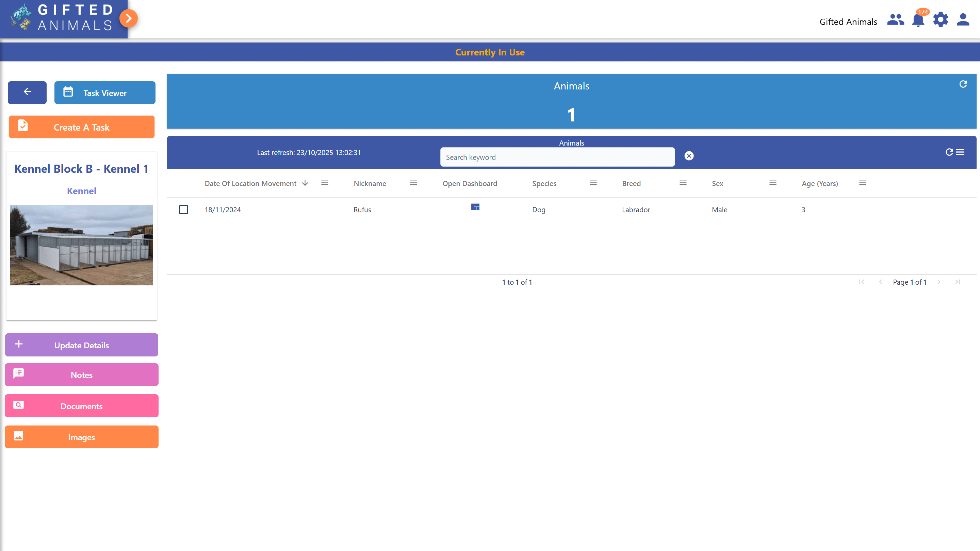The height and width of the screenshot is (551, 980).
Task: Expand the sidebar with the orange chevron
Action: [129, 18]
